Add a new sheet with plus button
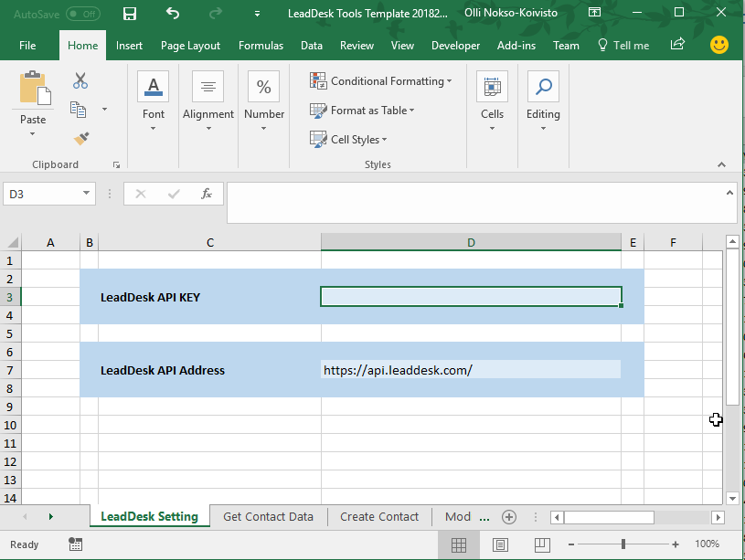Image resolution: width=745 pixels, height=560 pixels. (509, 517)
